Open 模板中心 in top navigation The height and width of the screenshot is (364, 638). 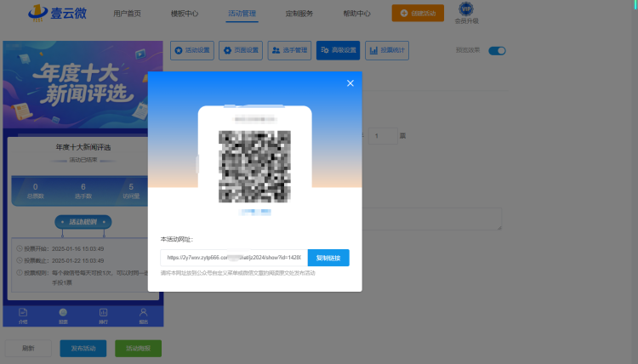tap(185, 14)
